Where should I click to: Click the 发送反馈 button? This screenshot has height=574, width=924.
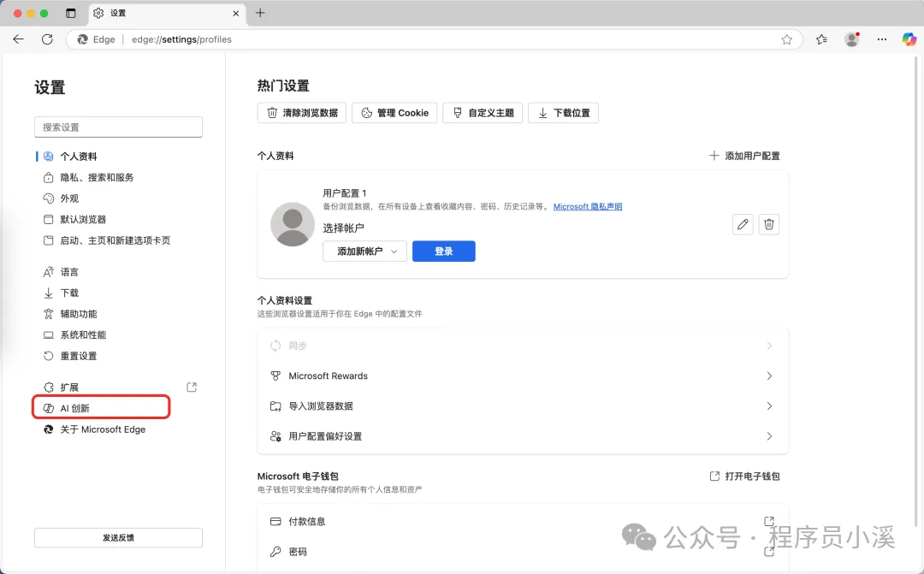pos(118,537)
